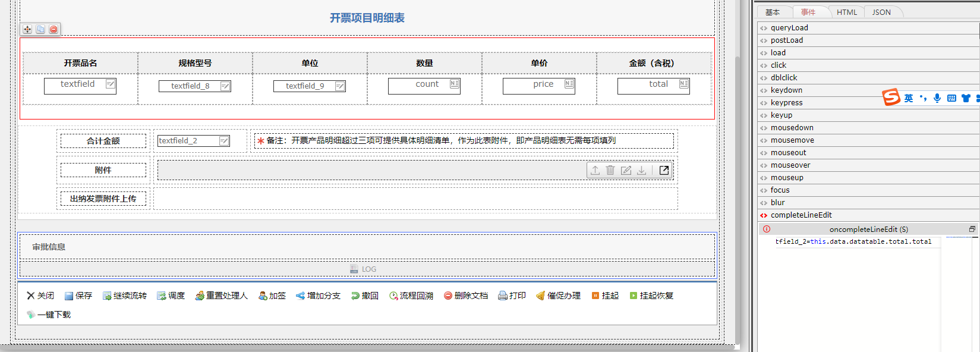980x352 pixels.
Task: Click the 加签 action
Action: (x=272, y=296)
